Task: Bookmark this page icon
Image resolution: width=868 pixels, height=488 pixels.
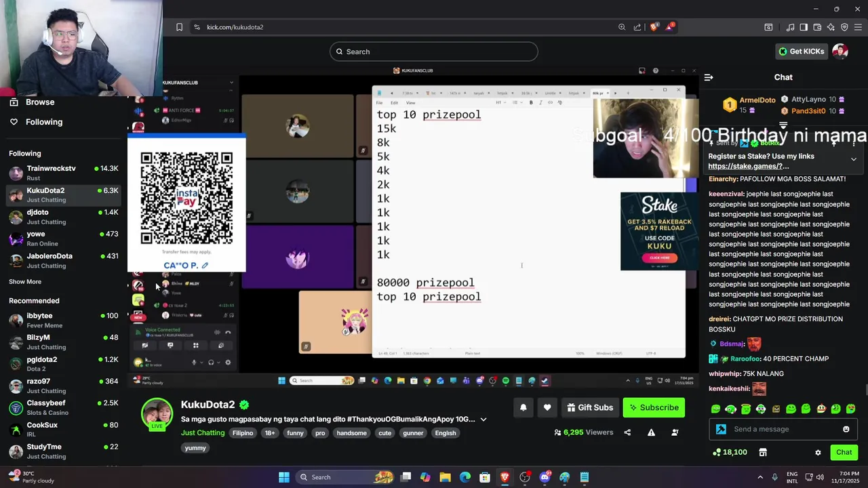Action: pyautogui.click(x=179, y=27)
